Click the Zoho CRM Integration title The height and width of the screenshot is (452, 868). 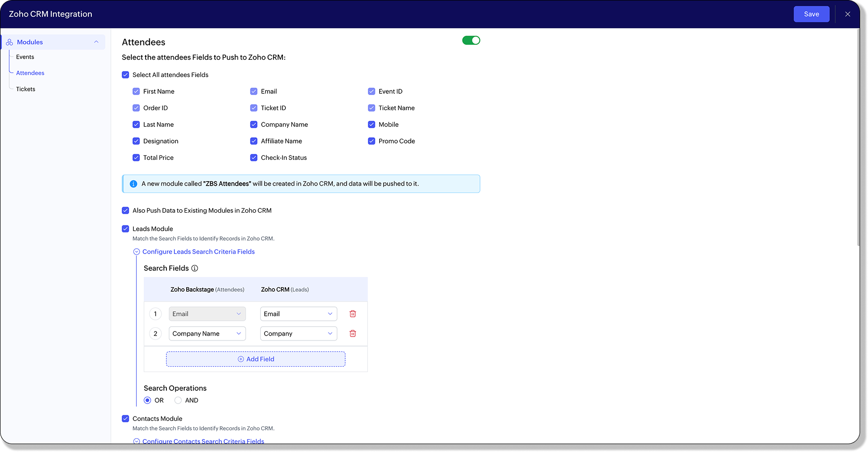point(50,14)
